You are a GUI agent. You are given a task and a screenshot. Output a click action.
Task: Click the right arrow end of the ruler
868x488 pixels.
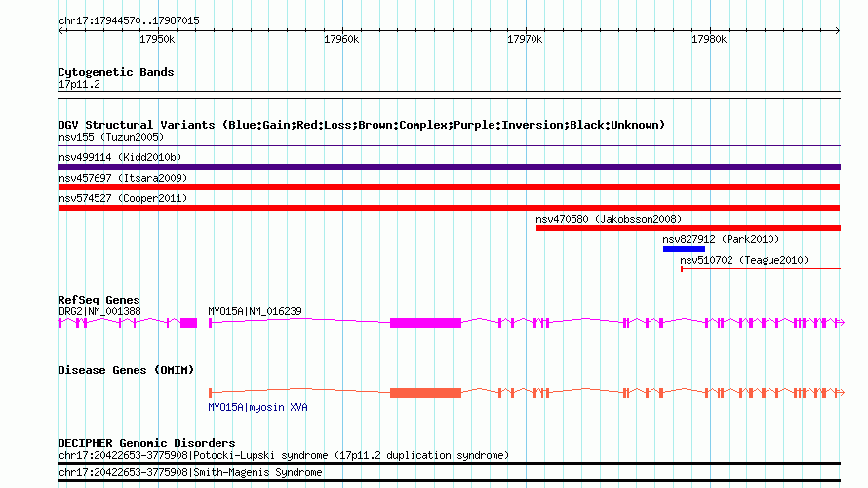838,31
